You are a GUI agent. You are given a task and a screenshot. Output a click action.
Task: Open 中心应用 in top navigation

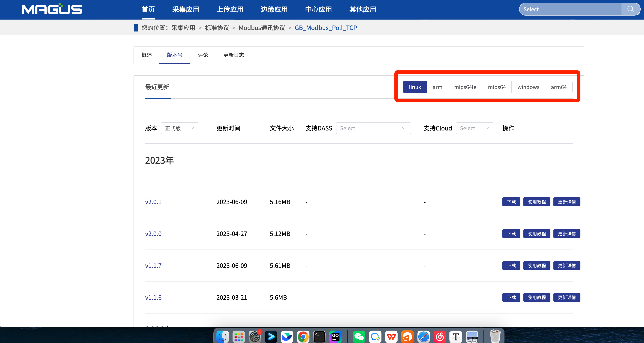point(318,10)
